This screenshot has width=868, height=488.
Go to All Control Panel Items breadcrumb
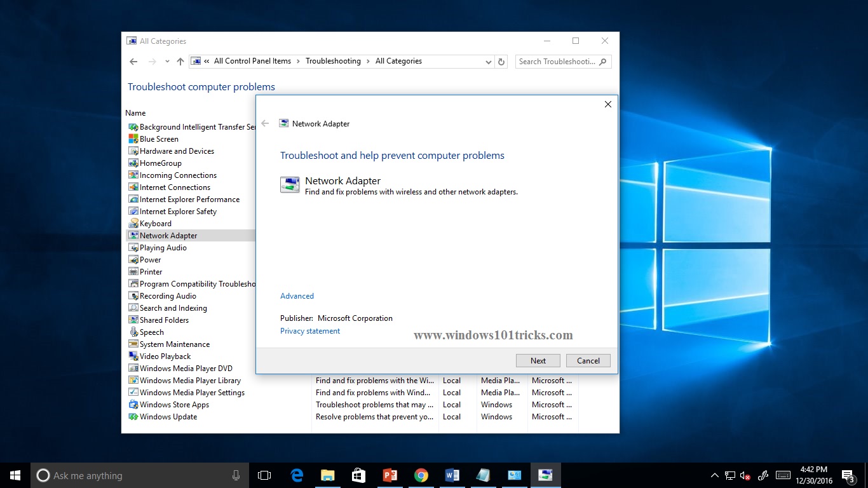coord(252,61)
